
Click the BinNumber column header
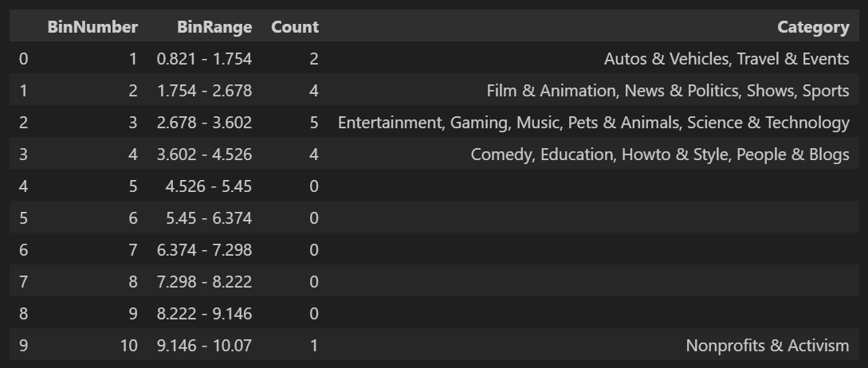[x=92, y=27]
